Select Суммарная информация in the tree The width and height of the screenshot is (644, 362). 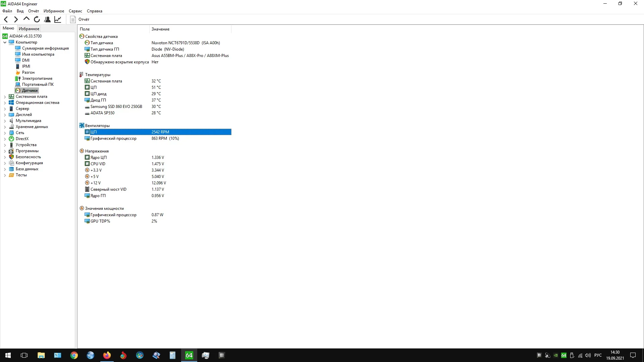pyautogui.click(x=45, y=48)
